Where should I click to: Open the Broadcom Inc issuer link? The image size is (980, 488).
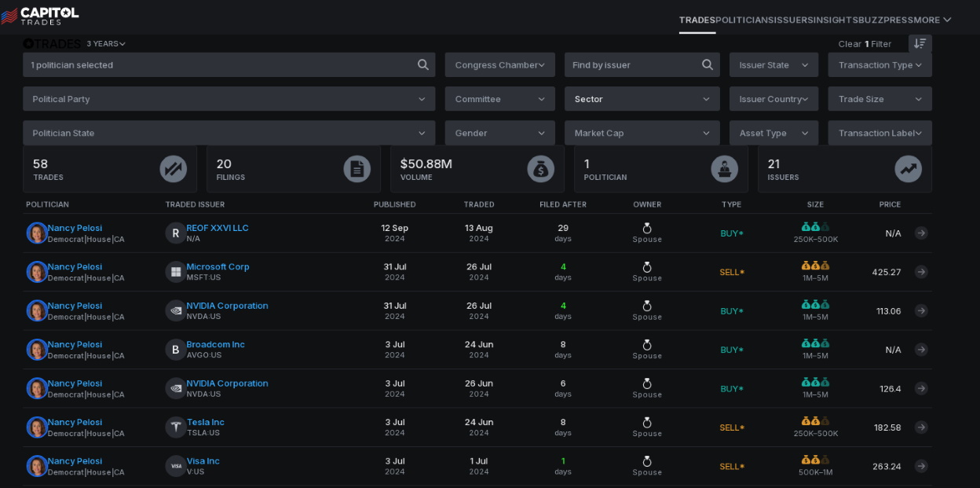click(215, 344)
